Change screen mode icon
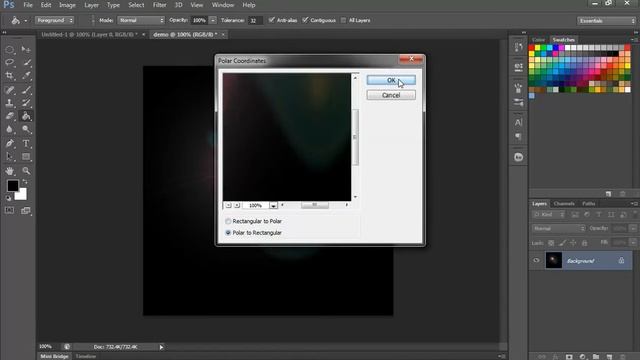 pos(26,211)
